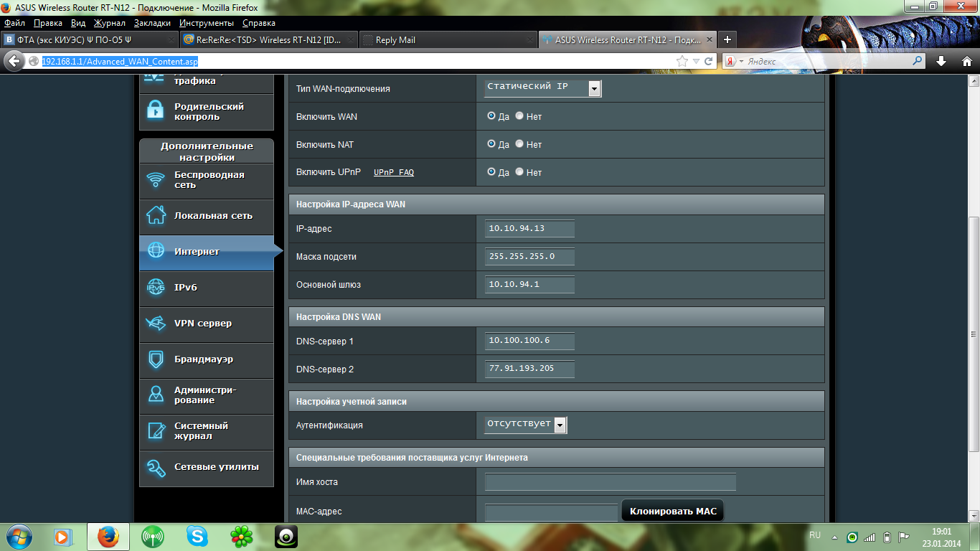Click the green antenna taskbar icon
The image size is (980, 551).
coord(152,536)
